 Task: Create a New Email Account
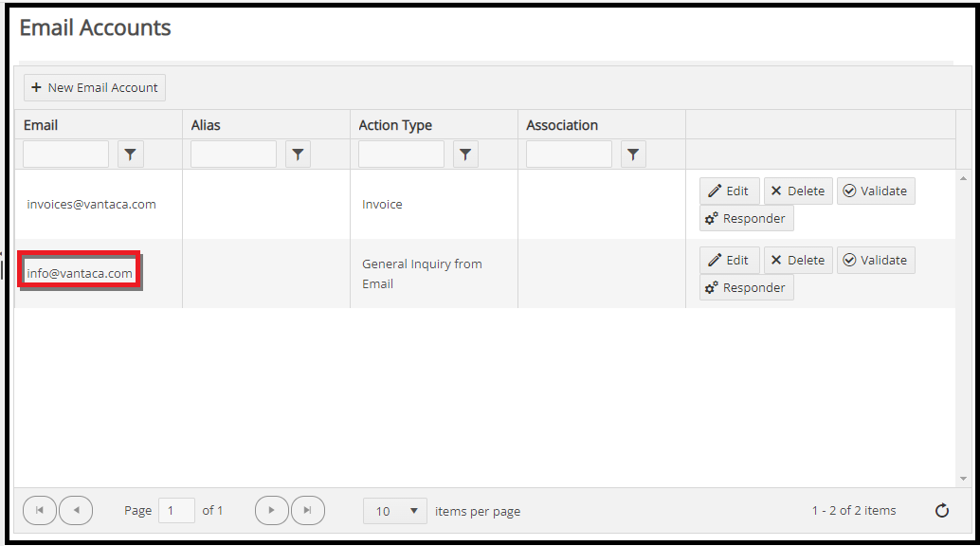94,87
